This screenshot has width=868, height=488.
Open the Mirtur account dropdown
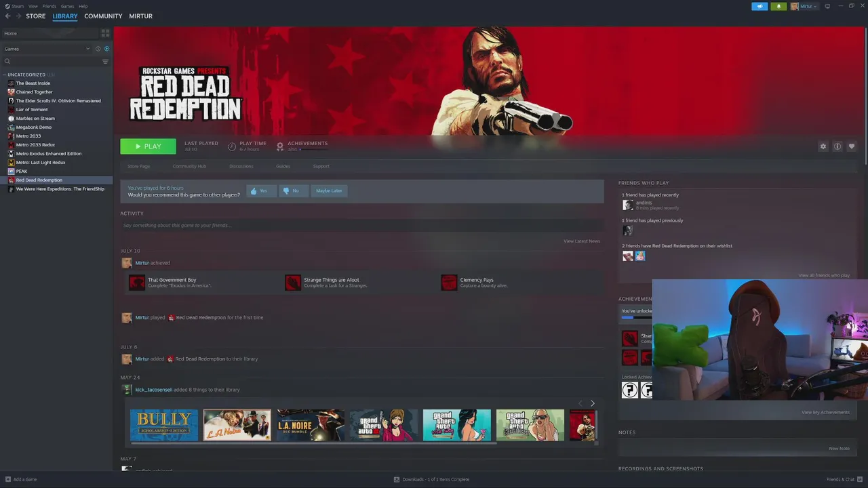(804, 6)
